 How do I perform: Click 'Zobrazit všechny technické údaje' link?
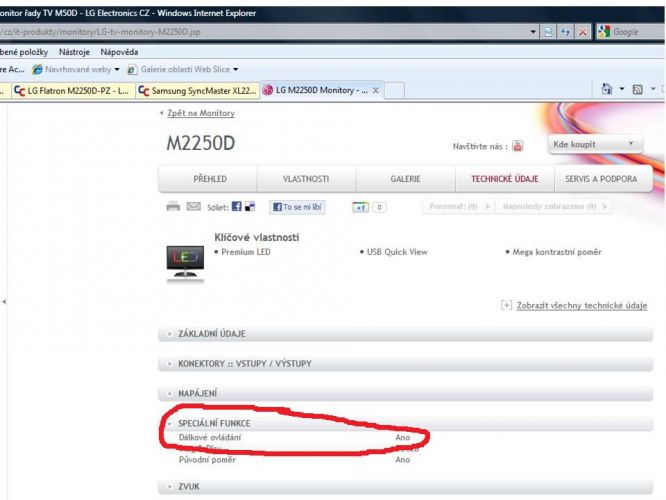(x=582, y=305)
